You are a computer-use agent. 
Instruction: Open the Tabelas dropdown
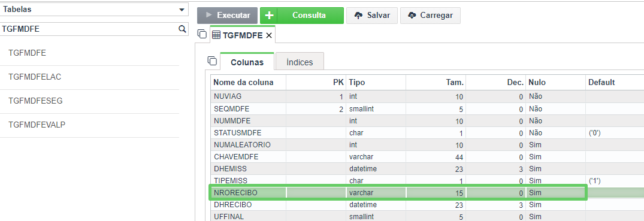[94, 10]
